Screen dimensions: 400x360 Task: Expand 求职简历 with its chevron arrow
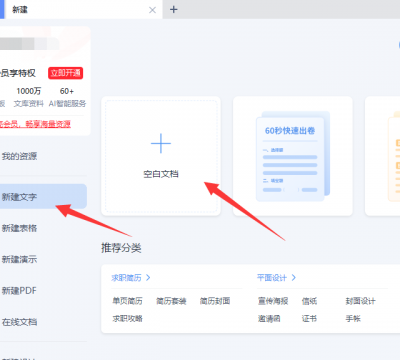pos(148,277)
